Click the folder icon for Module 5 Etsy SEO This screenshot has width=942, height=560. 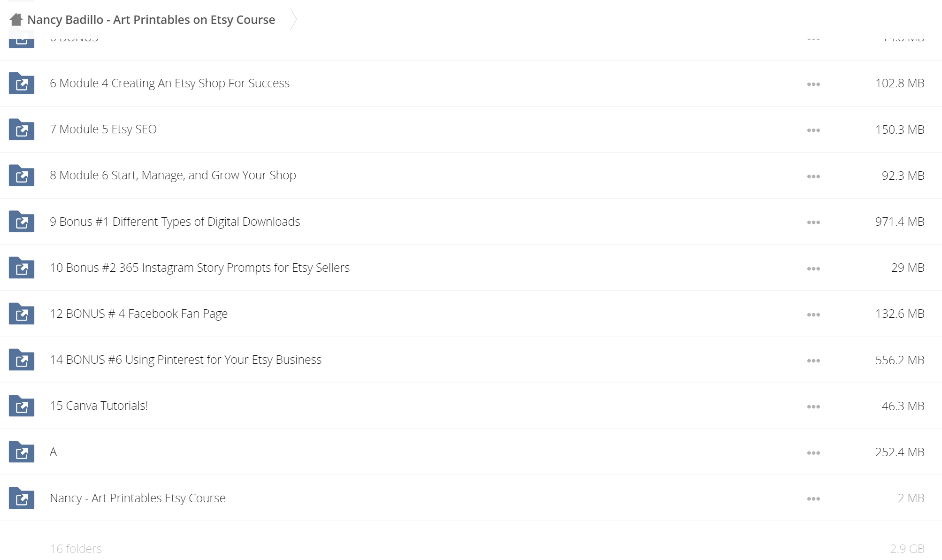(x=22, y=129)
